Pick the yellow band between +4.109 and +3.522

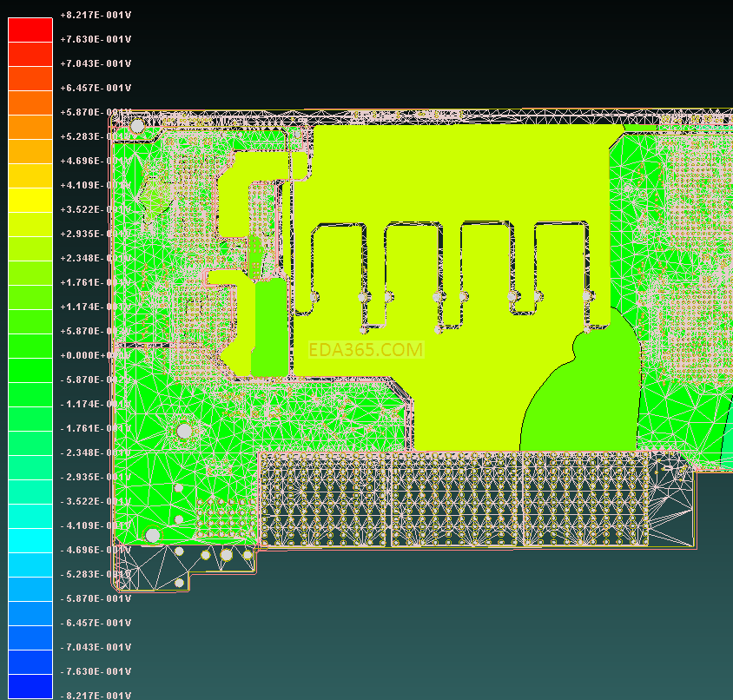click(x=30, y=200)
